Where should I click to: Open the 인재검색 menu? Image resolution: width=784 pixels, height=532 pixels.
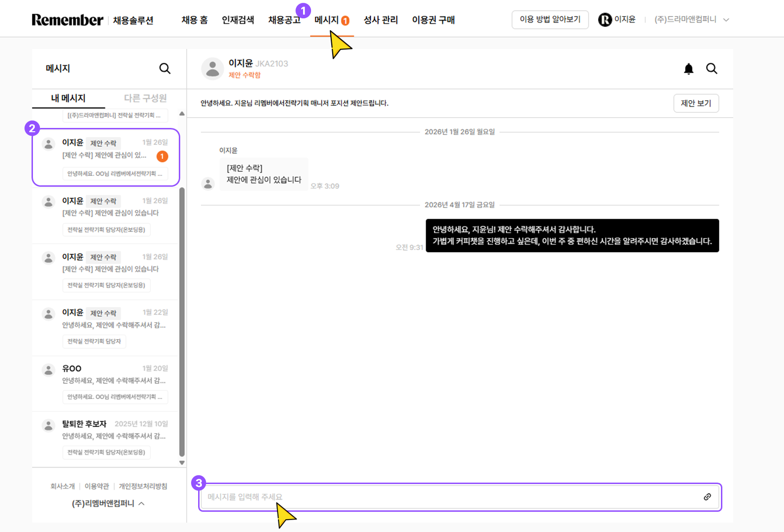[238, 20]
